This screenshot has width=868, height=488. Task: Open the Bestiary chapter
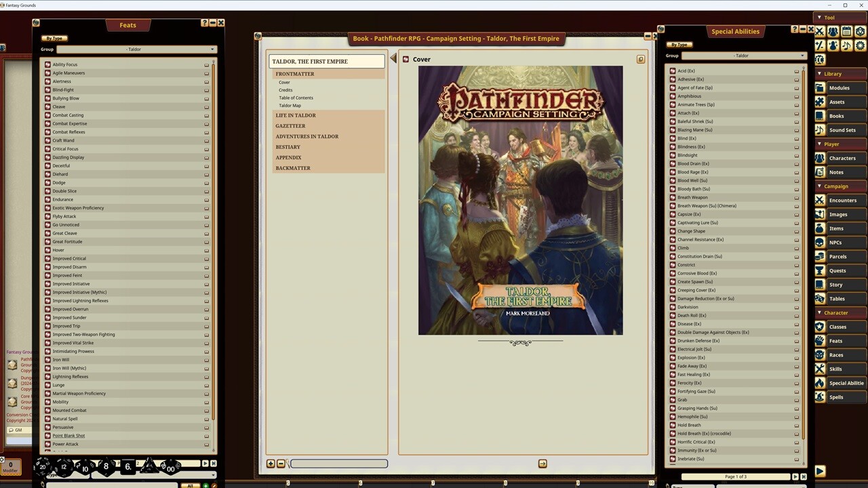coord(288,147)
